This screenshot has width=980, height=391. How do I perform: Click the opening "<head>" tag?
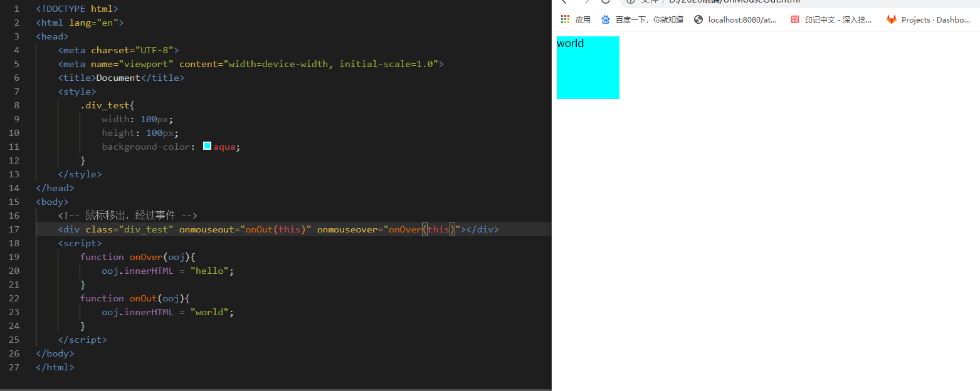[53, 36]
